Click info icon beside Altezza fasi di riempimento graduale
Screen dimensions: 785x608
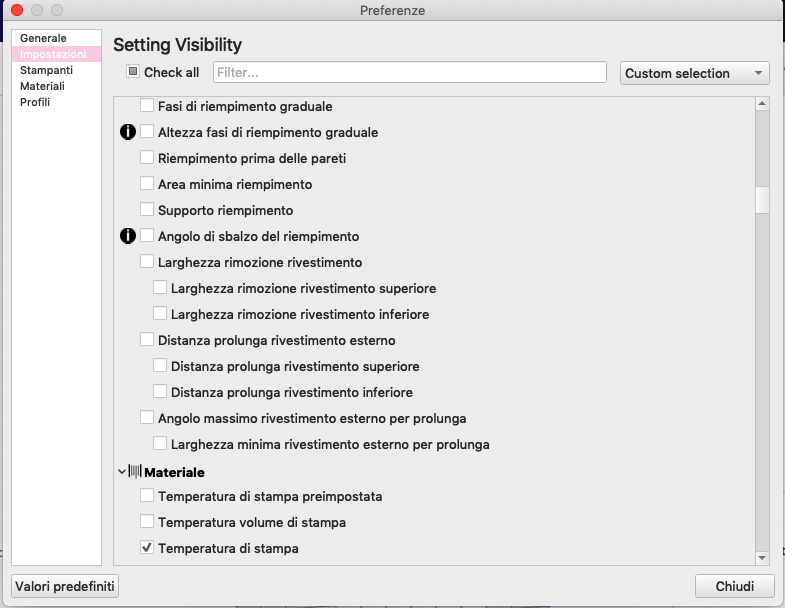coord(127,132)
